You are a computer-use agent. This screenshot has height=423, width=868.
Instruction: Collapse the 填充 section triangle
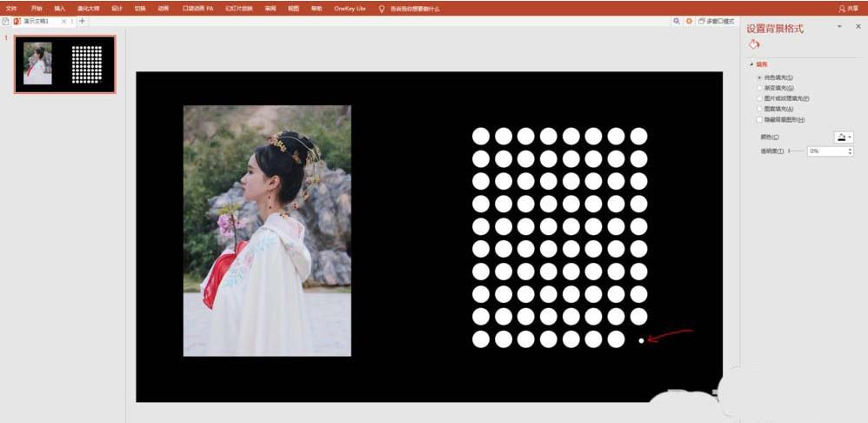tap(751, 64)
